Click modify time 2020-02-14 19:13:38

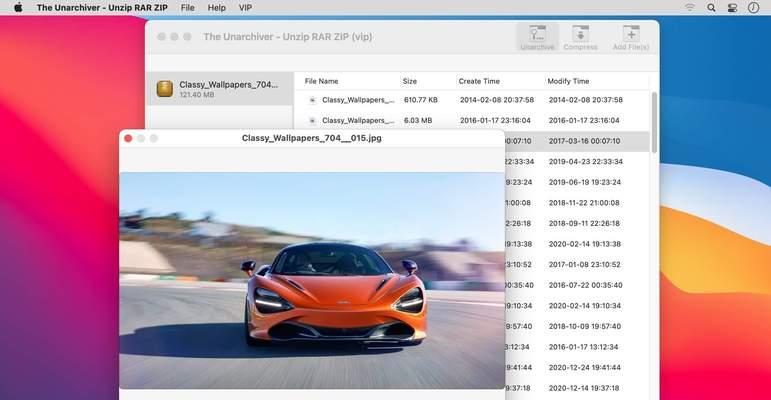585,245
